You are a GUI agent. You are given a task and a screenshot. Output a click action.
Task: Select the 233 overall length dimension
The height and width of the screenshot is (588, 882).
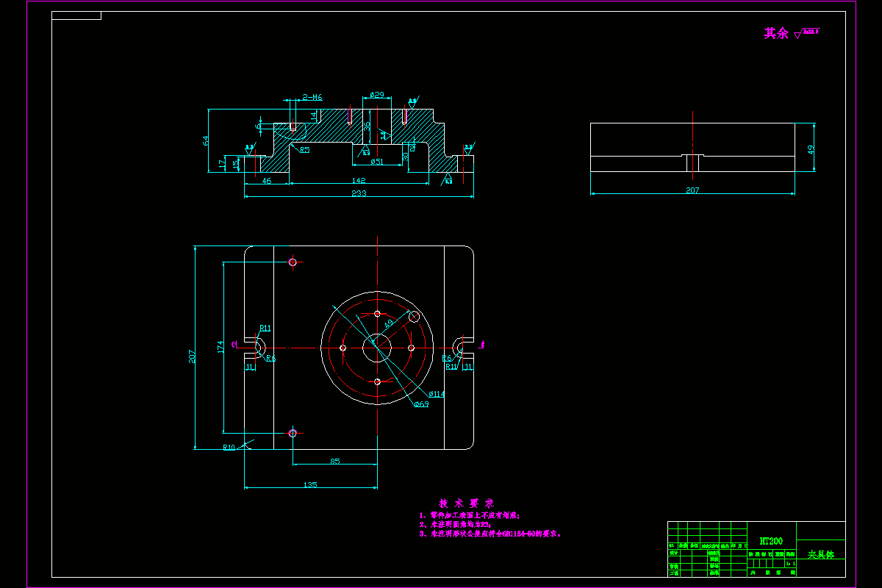pyautogui.click(x=359, y=193)
